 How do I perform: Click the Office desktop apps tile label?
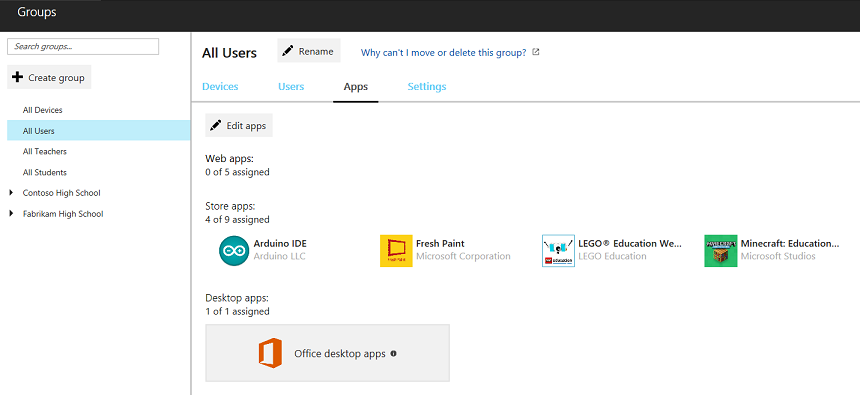coord(340,354)
